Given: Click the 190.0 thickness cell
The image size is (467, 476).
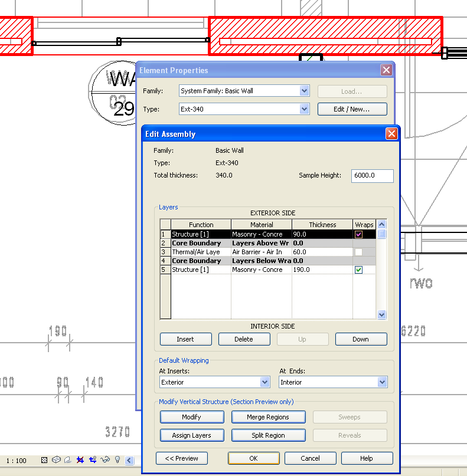Looking at the screenshot, I should click(322, 270).
